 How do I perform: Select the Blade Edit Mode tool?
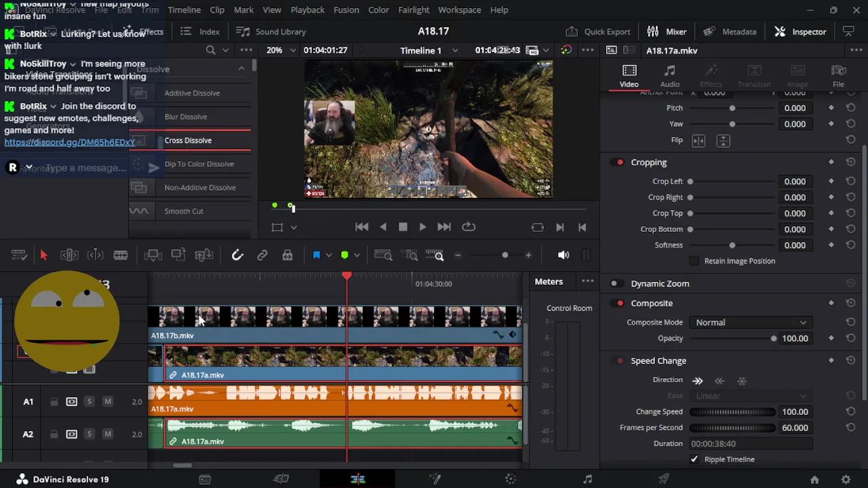point(121,255)
